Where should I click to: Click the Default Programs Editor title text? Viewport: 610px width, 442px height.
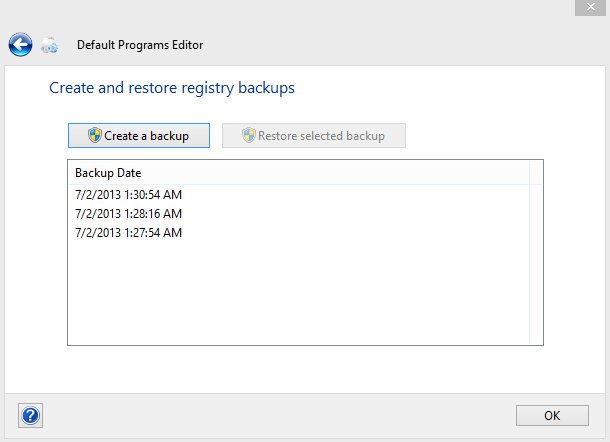[140, 45]
